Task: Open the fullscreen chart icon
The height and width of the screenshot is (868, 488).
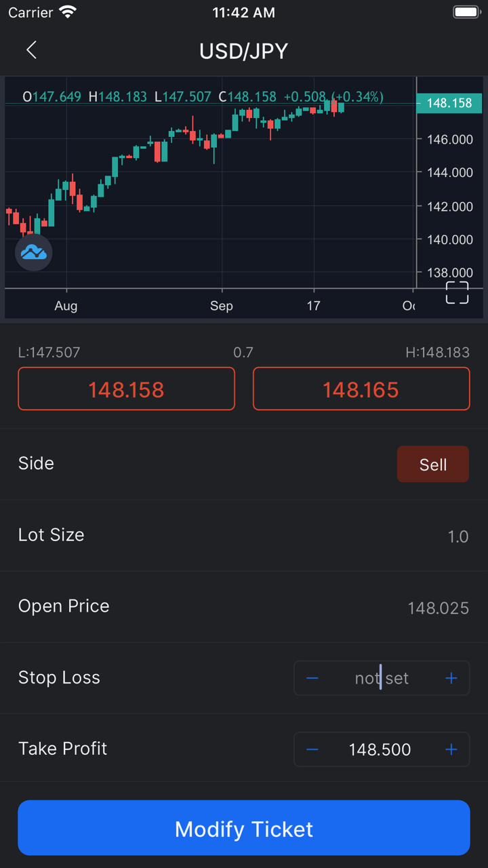Action: tap(457, 292)
